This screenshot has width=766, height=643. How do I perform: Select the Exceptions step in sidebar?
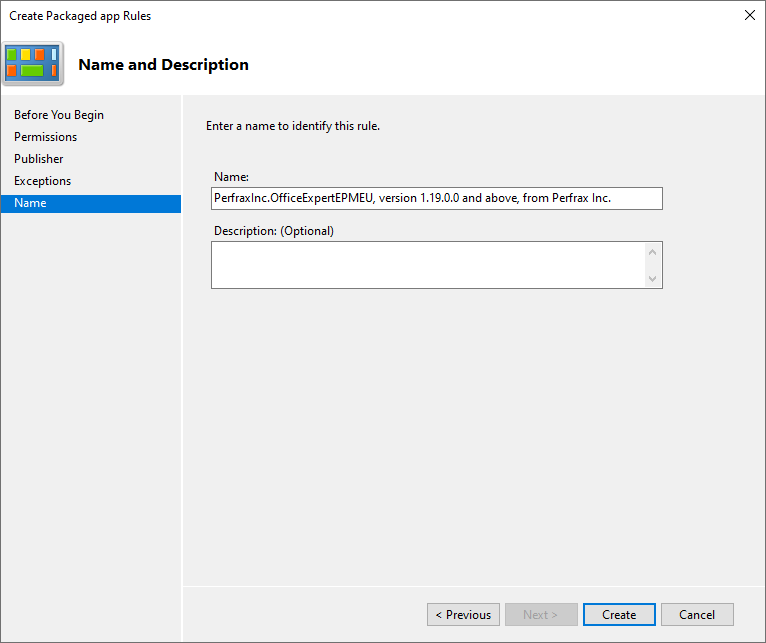tap(43, 181)
